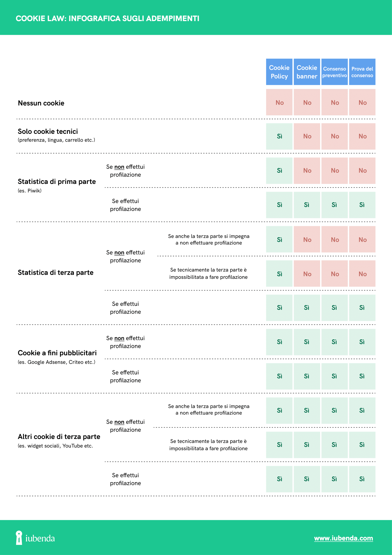
Task: Click the green Sì cell in Solo cookie tecnici row
Action: (279, 136)
